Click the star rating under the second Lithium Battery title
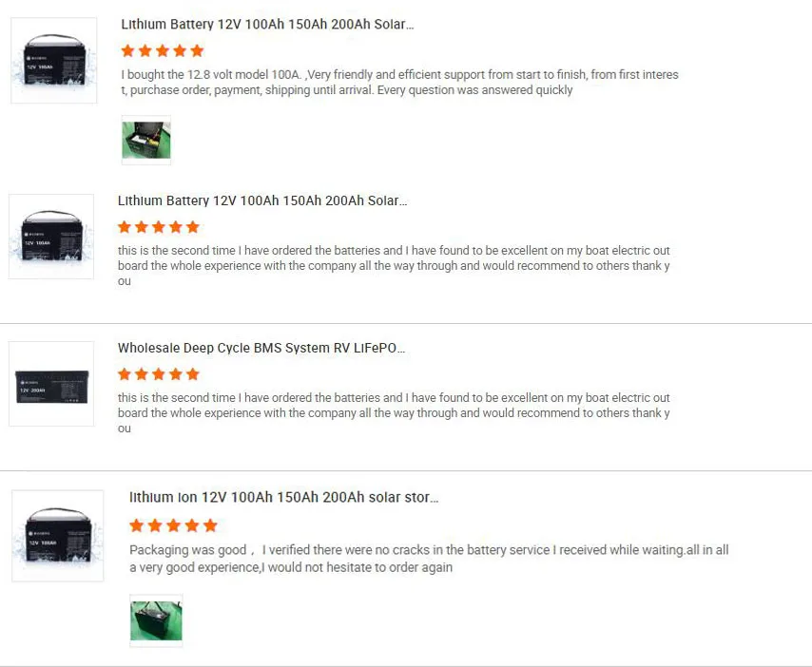This screenshot has height=667, width=812. coord(159,227)
